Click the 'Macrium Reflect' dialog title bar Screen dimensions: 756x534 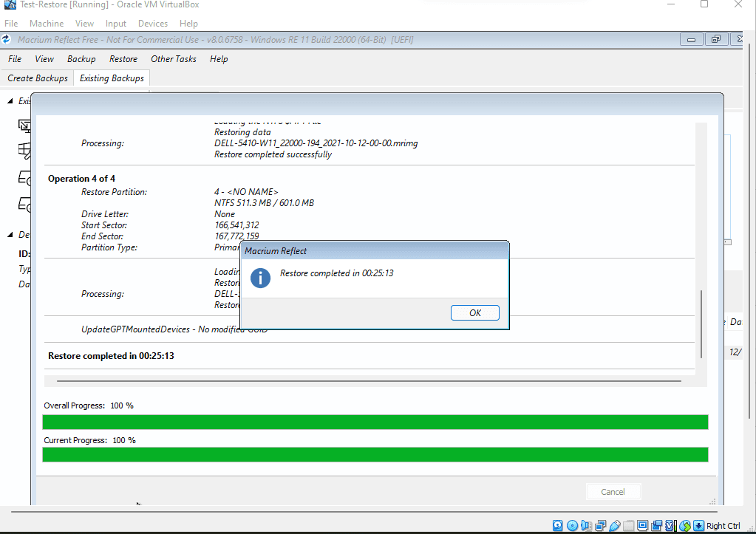click(x=374, y=250)
